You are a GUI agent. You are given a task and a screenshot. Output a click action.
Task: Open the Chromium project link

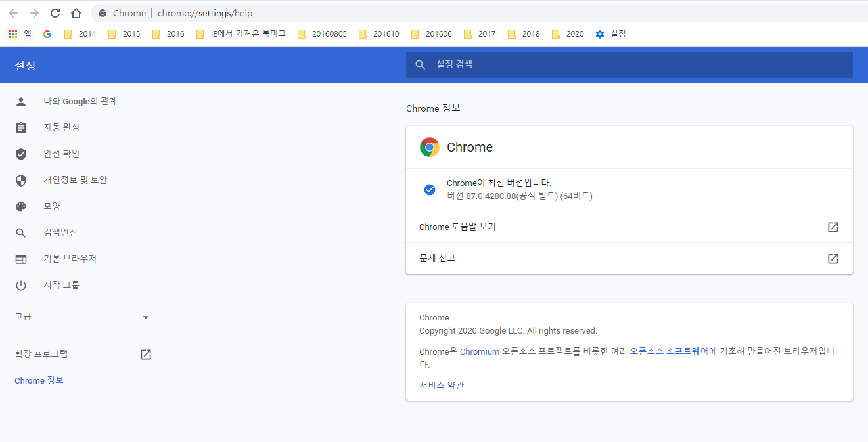point(480,351)
